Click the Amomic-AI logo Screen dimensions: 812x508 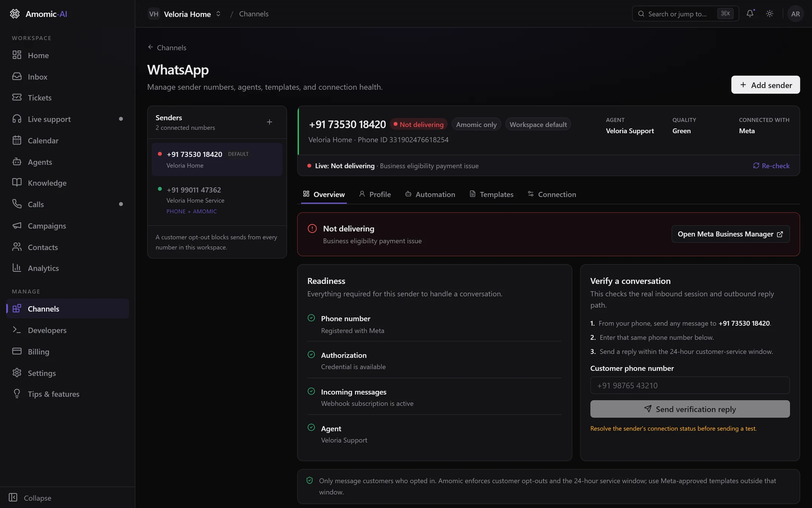click(x=38, y=14)
